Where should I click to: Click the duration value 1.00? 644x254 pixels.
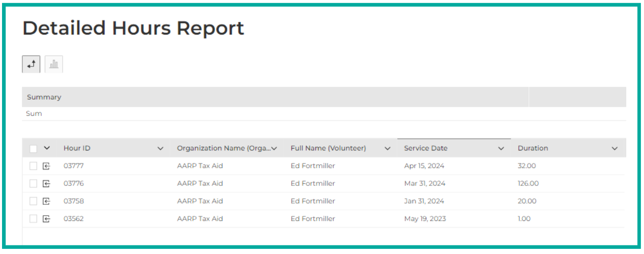click(524, 218)
